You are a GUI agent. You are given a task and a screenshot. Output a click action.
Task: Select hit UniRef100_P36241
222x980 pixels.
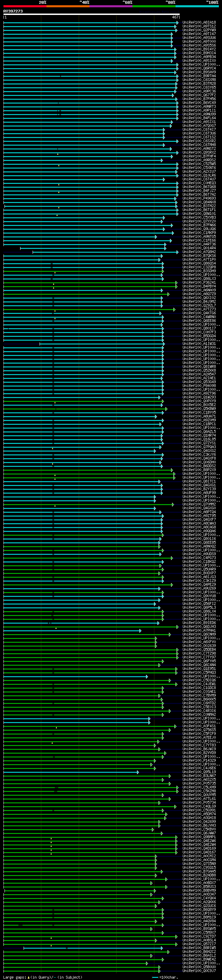click(199, 282)
